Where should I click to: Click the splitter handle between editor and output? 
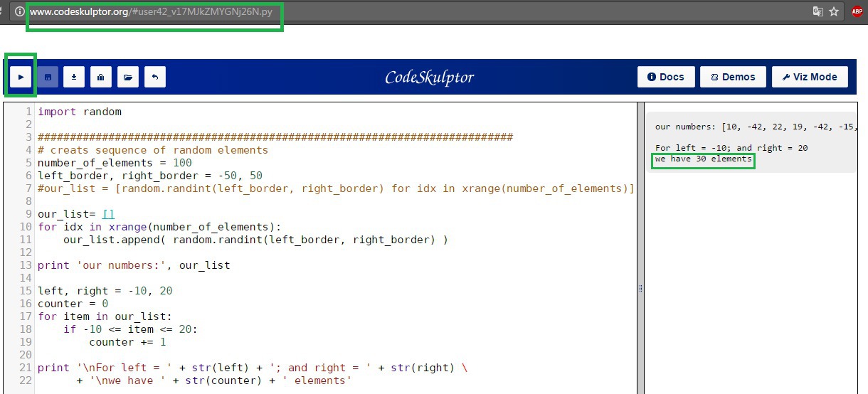pyautogui.click(x=640, y=288)
